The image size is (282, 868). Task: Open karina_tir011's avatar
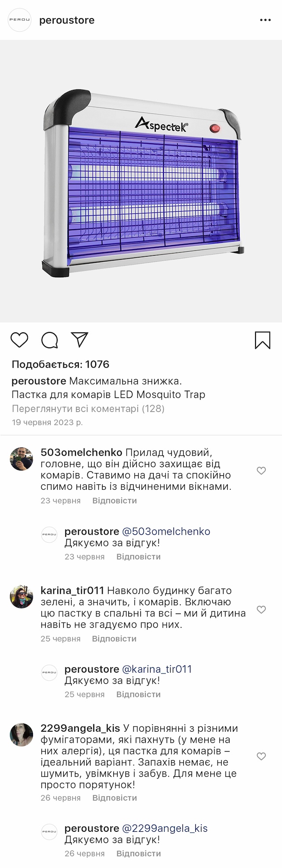(x=22, y=597)
